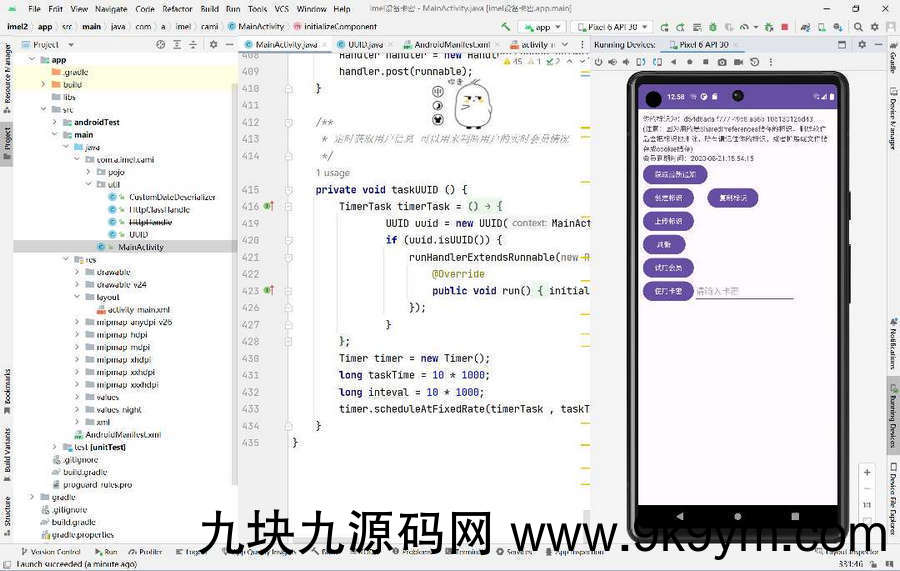Click the card input field in emulator
This screenshot has width=900, height=571.
point(744,291)
